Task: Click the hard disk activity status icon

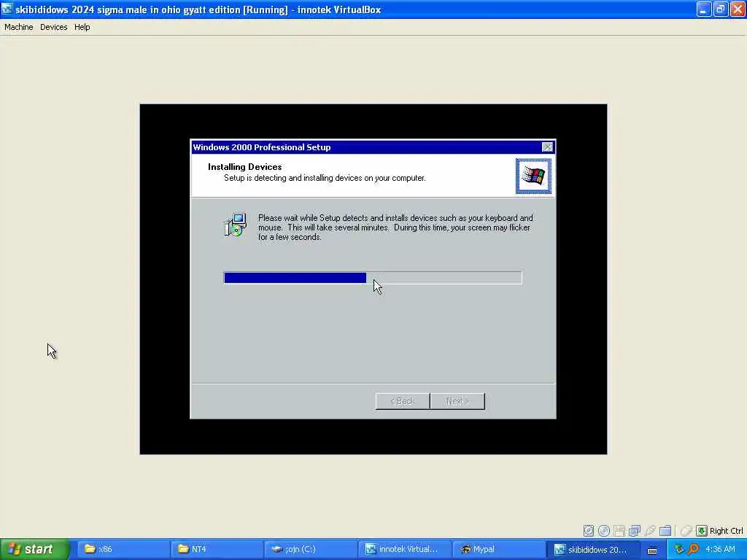Action: point(589,531)
